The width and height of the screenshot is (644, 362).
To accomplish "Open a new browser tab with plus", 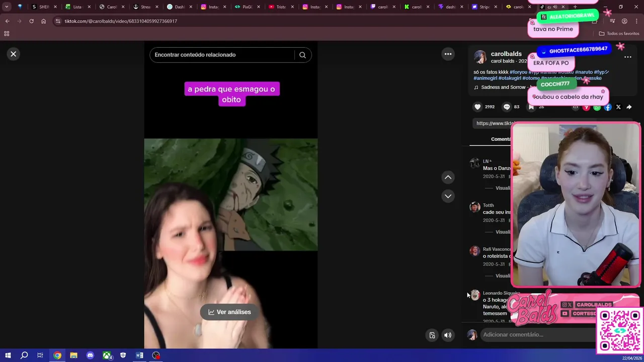I will click(x=575, y=7).
